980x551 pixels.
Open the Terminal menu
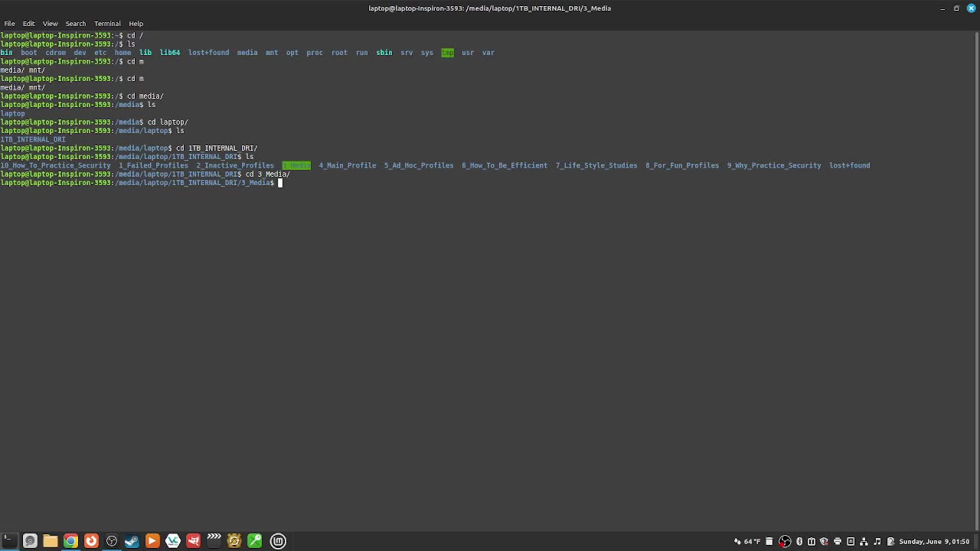click(107, 24)
